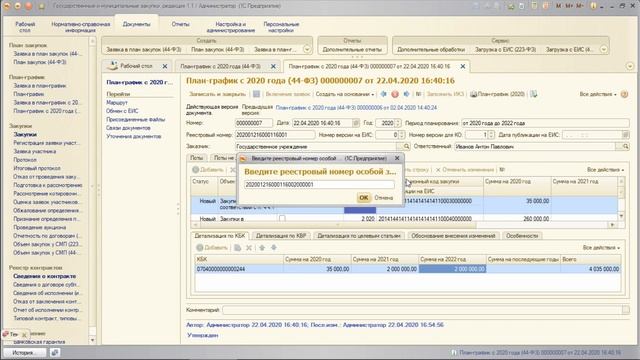Open the Создать на основании dropdown
This screenshot has width=640, height=360.
point(344,94)
